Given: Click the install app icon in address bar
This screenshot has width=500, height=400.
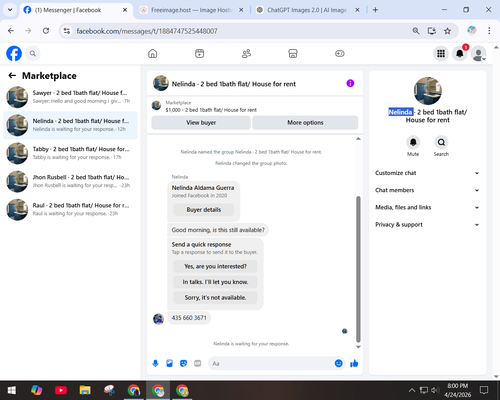Looking at the screenshot, I should 432,31.
